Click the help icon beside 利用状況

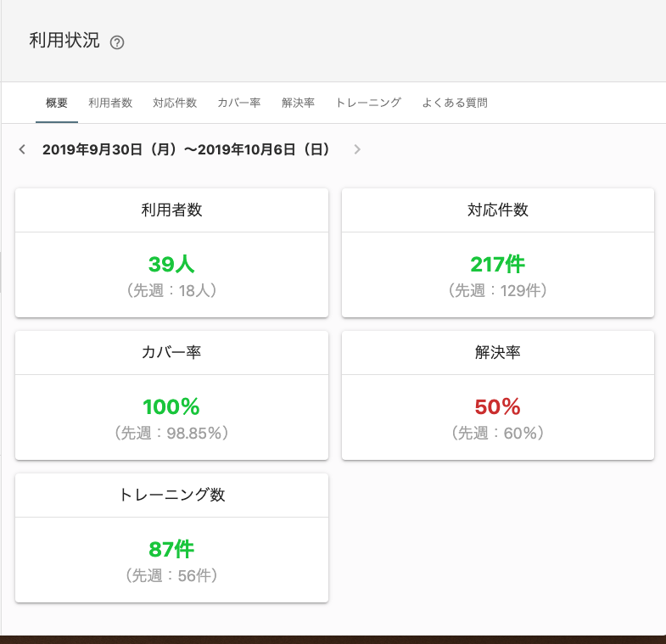(x=117, y=42)
